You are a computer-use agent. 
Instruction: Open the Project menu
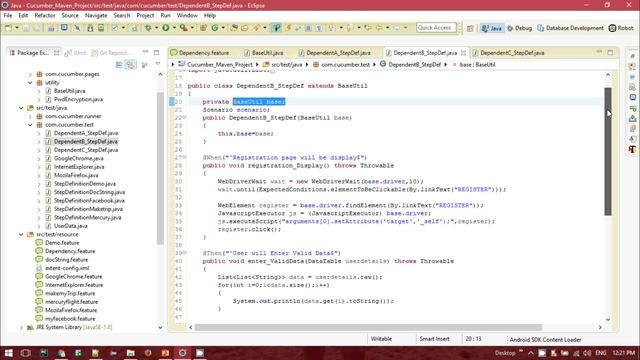point(145,16)
